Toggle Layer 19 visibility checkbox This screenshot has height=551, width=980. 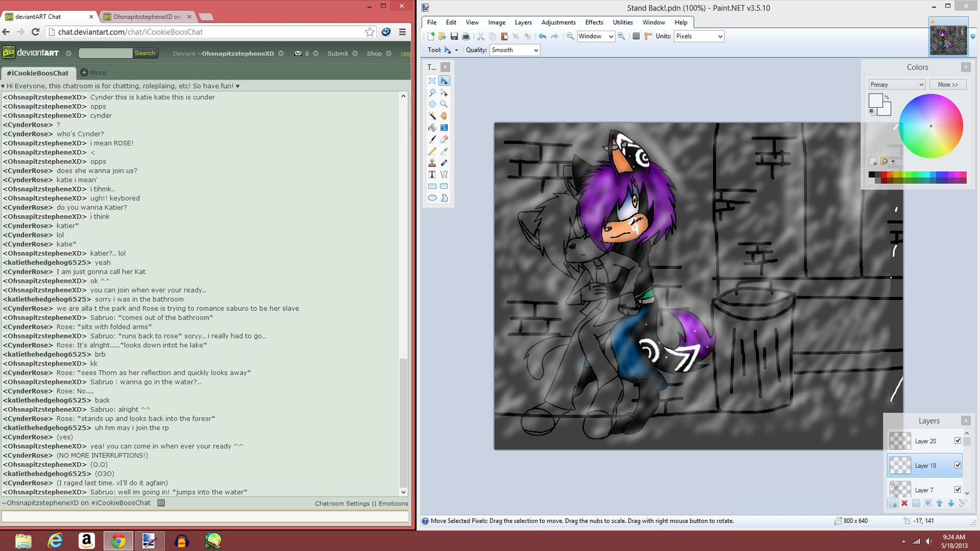click(x=958, y=465)
